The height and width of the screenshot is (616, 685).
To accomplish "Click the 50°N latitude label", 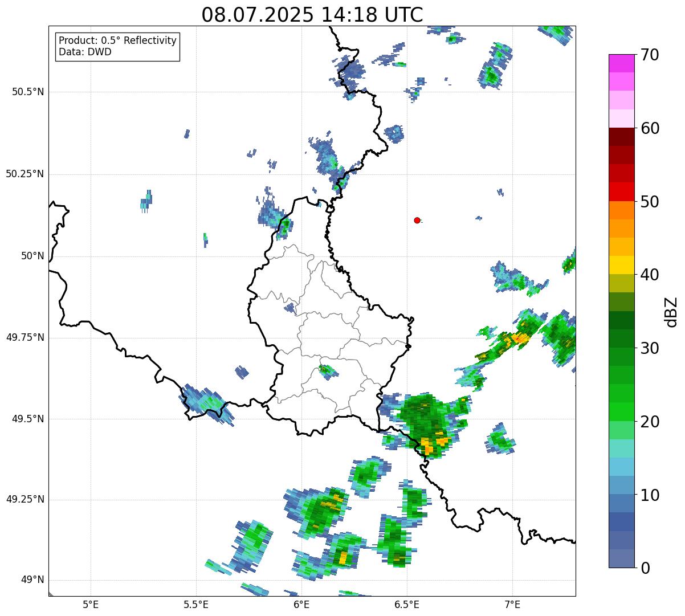I will tap(32, 256).
